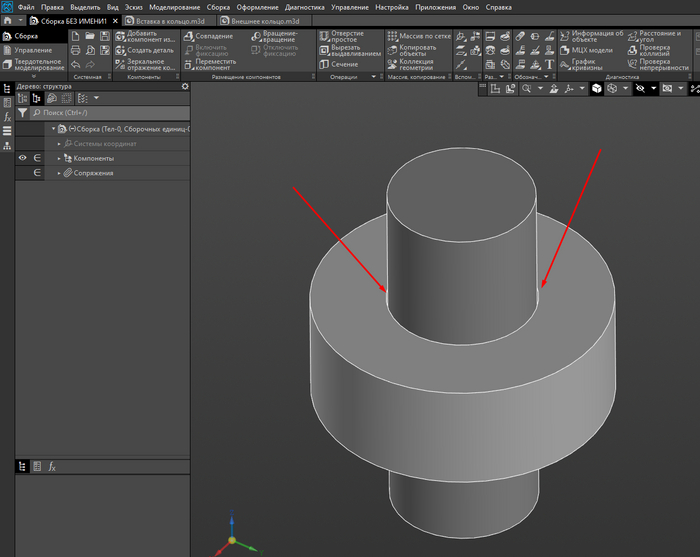
Task: Open the Диагностика menu
Action: (304, 7)
